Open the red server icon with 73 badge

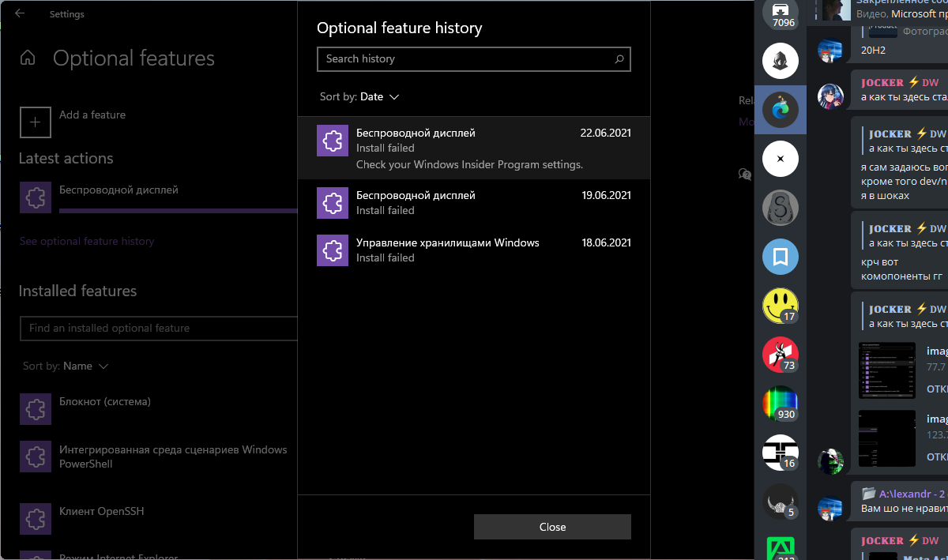click(781, 355)
